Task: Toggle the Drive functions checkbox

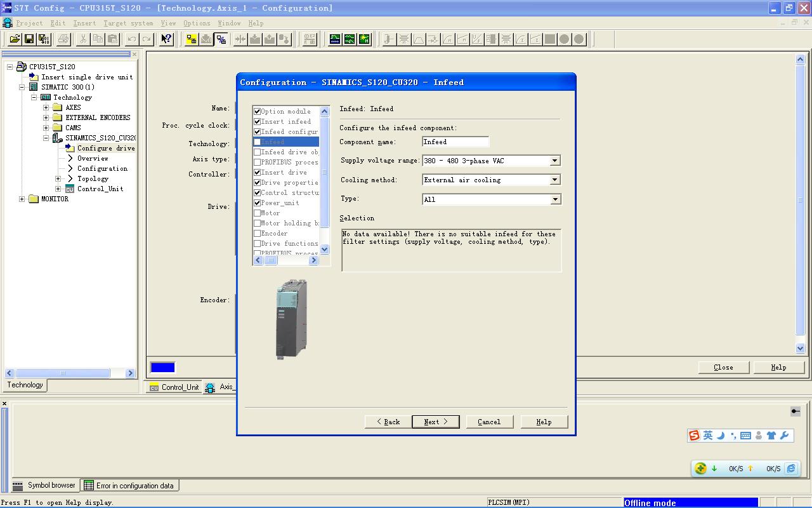Action: (257, 243)
